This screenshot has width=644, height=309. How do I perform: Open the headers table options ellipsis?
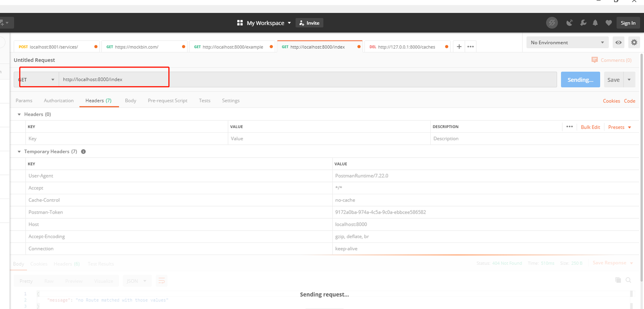point(569,126)
